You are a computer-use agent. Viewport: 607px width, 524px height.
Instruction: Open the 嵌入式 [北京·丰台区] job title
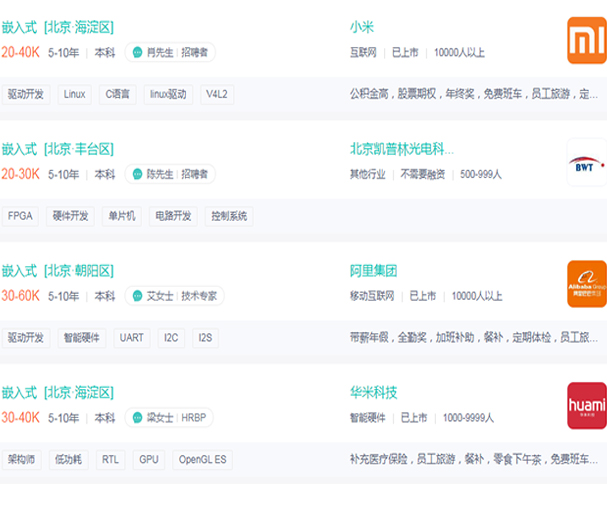tap(57, 149)
